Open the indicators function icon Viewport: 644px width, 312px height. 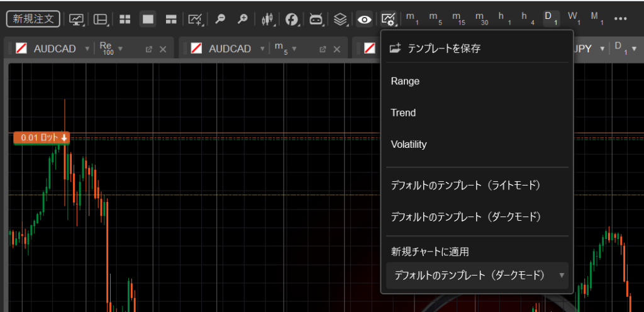[x=292, y=19]
